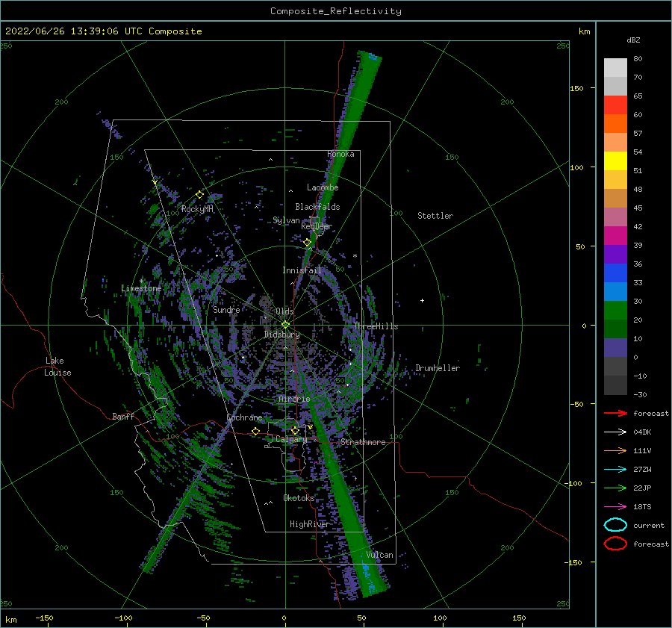The image size is (672, 628).
Task: Click the yellow diamond marker near RedDeer
Action: [x=307, y=243]
